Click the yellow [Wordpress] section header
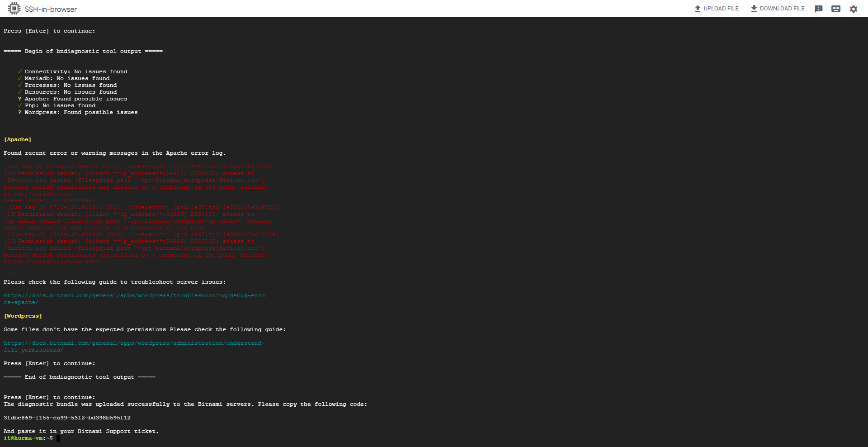This screenshot has width=868, height=447. tap(22, 316)
